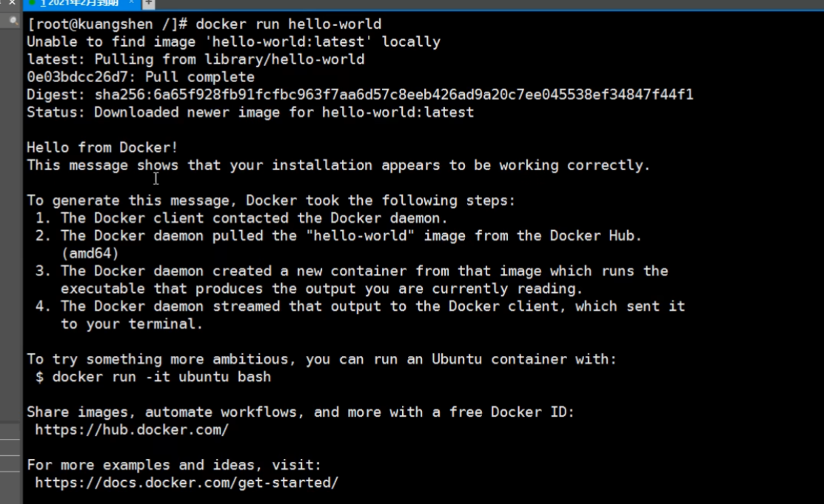Click 'latest: Pulling from library/hello-world' line
824x504 pixels.
click(195, 59)
